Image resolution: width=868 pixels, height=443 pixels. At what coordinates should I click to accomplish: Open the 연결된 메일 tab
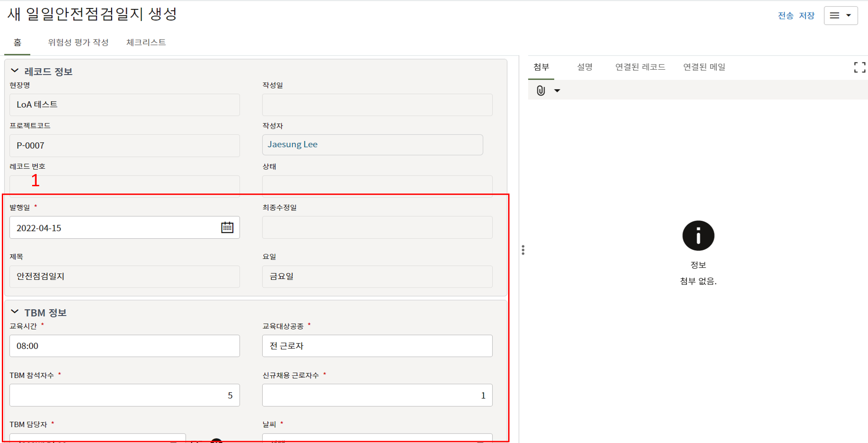(x=704, y=67)
